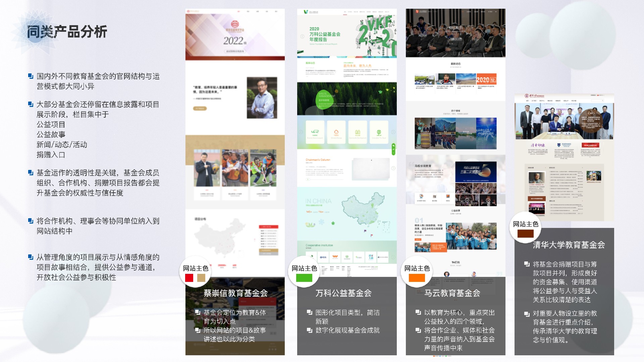Click 网站主色 label above the green swatch

[304, 268]
